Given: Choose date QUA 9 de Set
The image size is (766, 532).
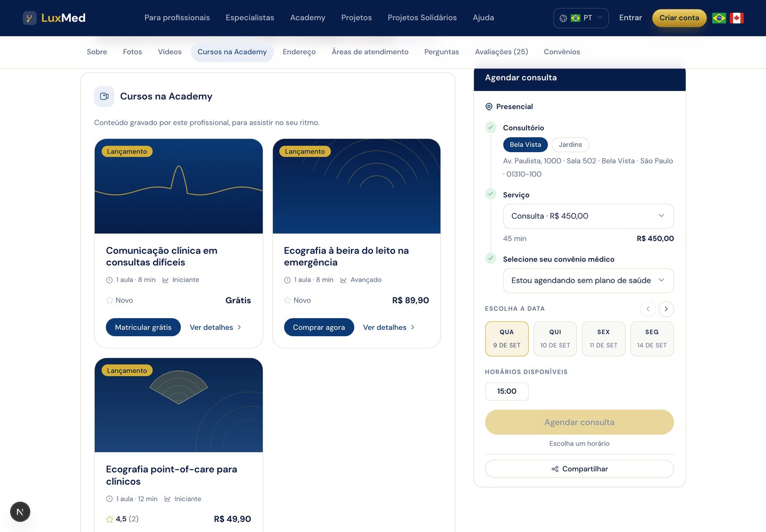Looking at the screenshot, I should [x=507, y=338].
